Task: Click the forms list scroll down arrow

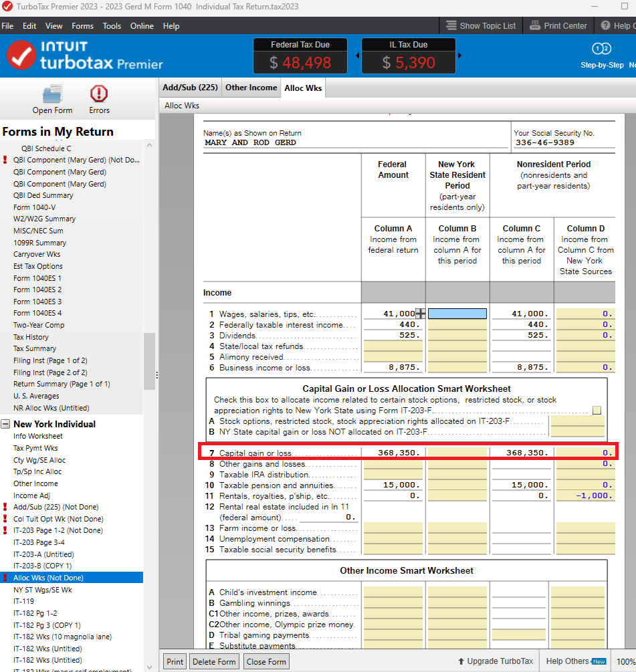Action: point(149,667)
